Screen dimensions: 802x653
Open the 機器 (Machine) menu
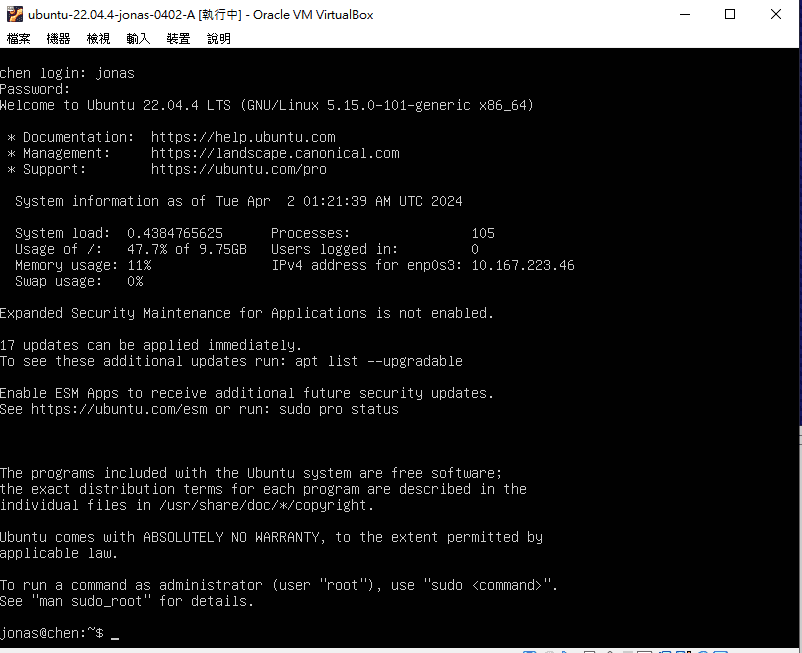coord(59,38)
